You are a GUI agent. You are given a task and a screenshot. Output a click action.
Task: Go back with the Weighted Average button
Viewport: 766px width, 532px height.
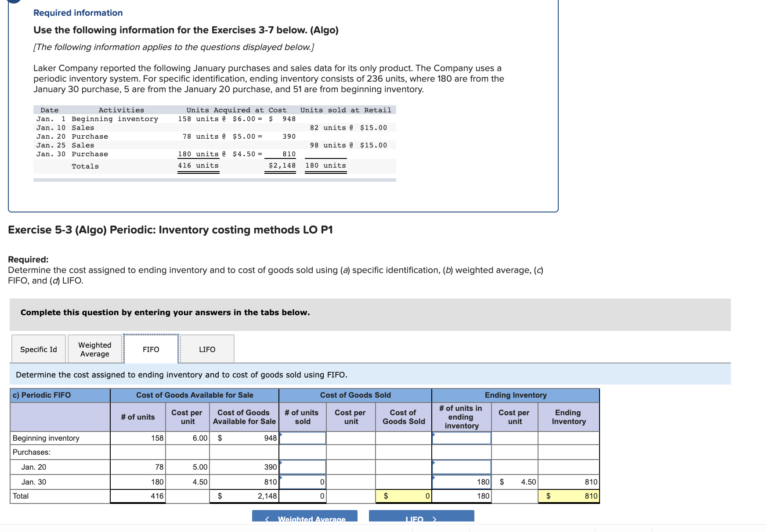[305, 516]
